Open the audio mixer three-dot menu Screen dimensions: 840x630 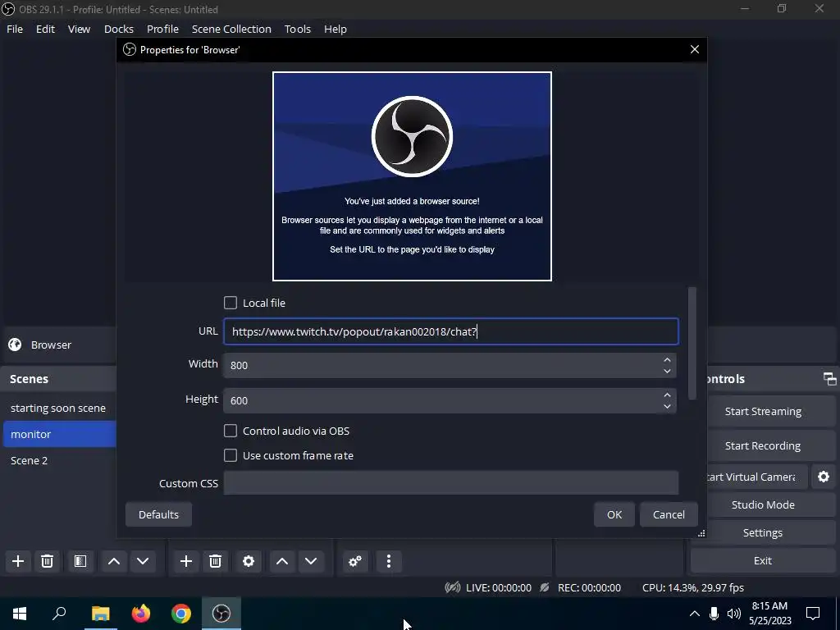[389, 561]
